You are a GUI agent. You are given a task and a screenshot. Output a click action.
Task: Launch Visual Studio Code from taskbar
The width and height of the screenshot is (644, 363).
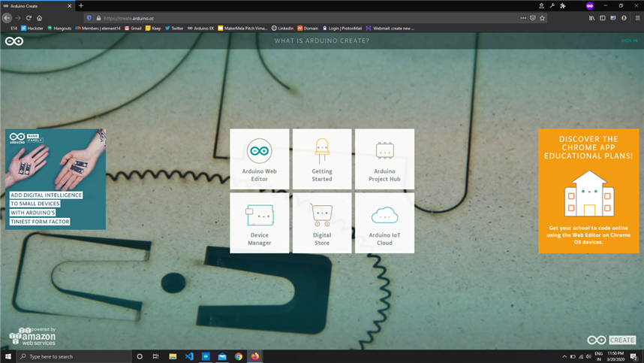pos(189,356)
